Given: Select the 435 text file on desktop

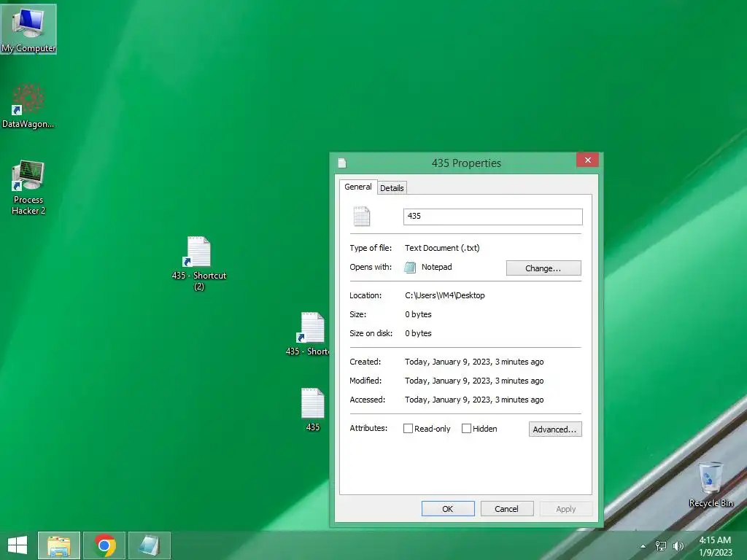Looking at the screenshot, I should click(312, 410).
